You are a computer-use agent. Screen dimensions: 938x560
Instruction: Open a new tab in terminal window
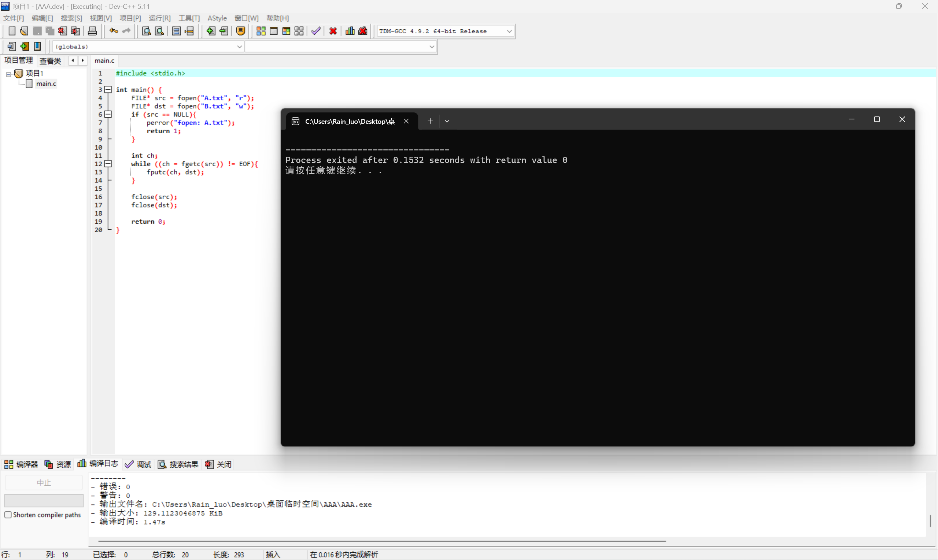430,121
